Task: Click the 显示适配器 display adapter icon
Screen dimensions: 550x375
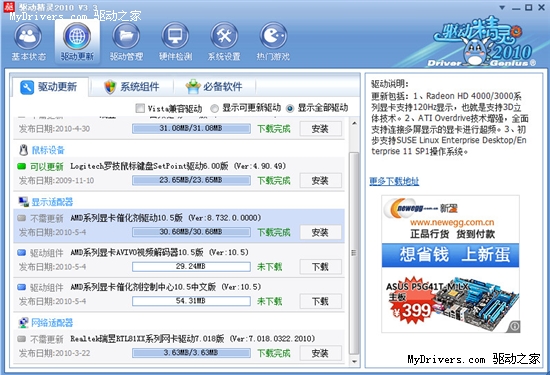Action: [x=24, y=201]
